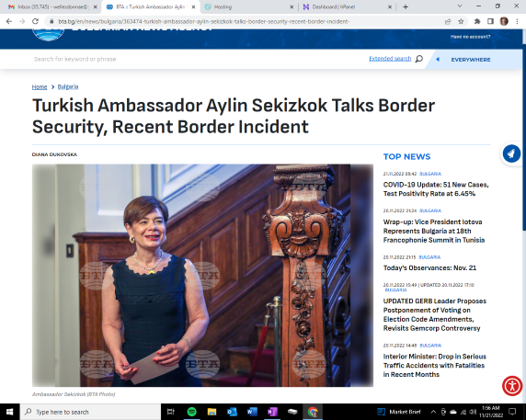
Task: Toggle the Chrome side panel icon
Action: (x=490, y=21)
